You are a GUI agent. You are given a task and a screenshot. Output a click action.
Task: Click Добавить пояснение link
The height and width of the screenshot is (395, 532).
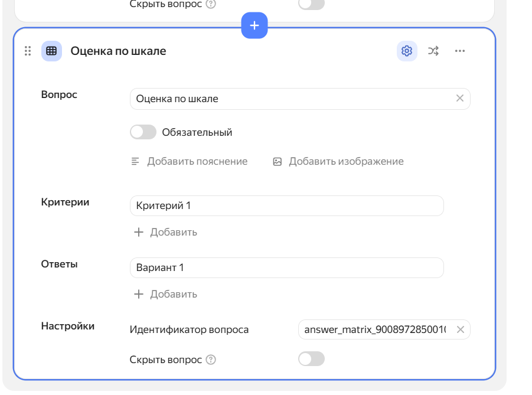190,161
